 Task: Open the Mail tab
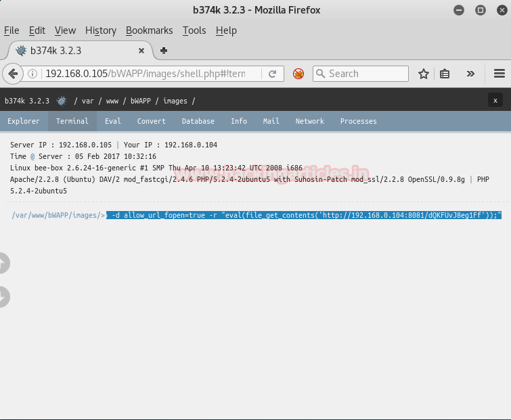coord(271,121)
